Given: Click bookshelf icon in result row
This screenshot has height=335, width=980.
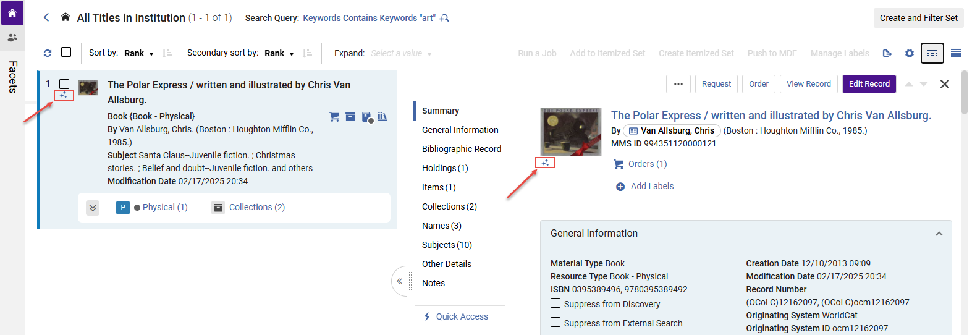Looking at the screenshot, I should [x=382, y=117].
